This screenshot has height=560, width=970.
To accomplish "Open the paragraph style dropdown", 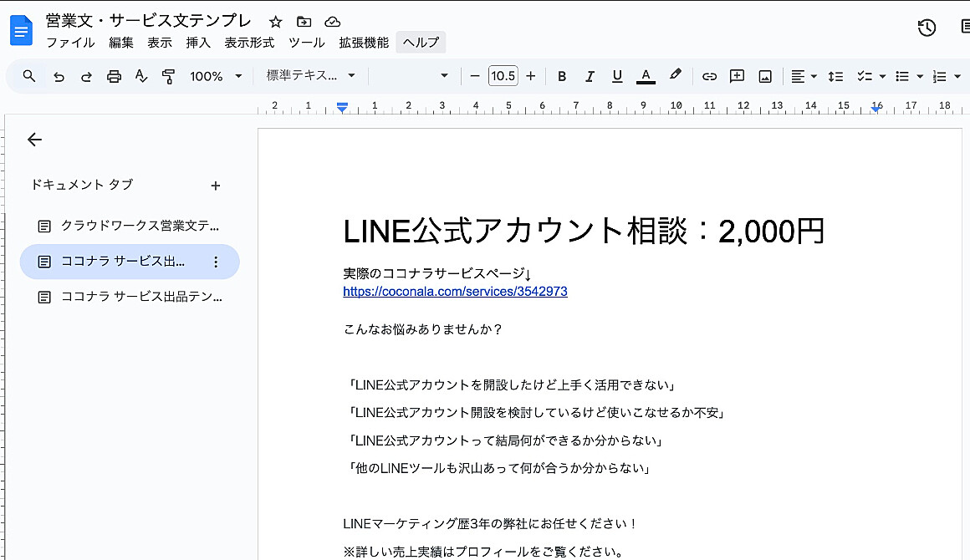I will [310, 75].
